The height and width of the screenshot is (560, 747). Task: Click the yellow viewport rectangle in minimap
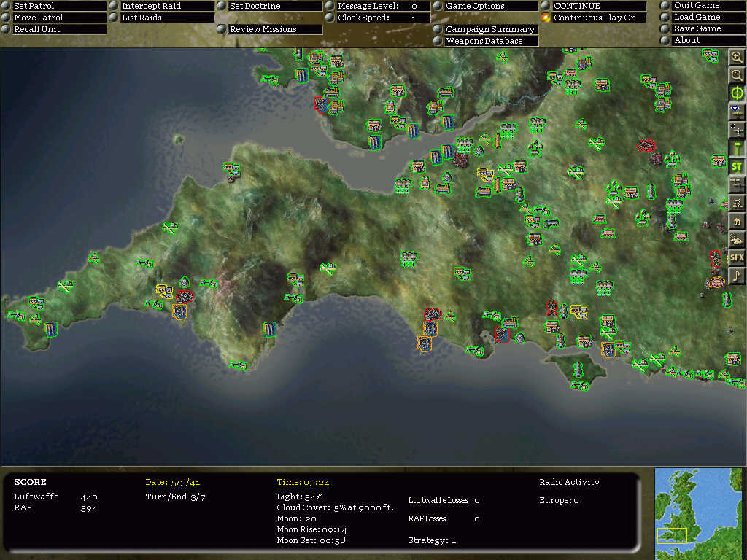(672, 535)
